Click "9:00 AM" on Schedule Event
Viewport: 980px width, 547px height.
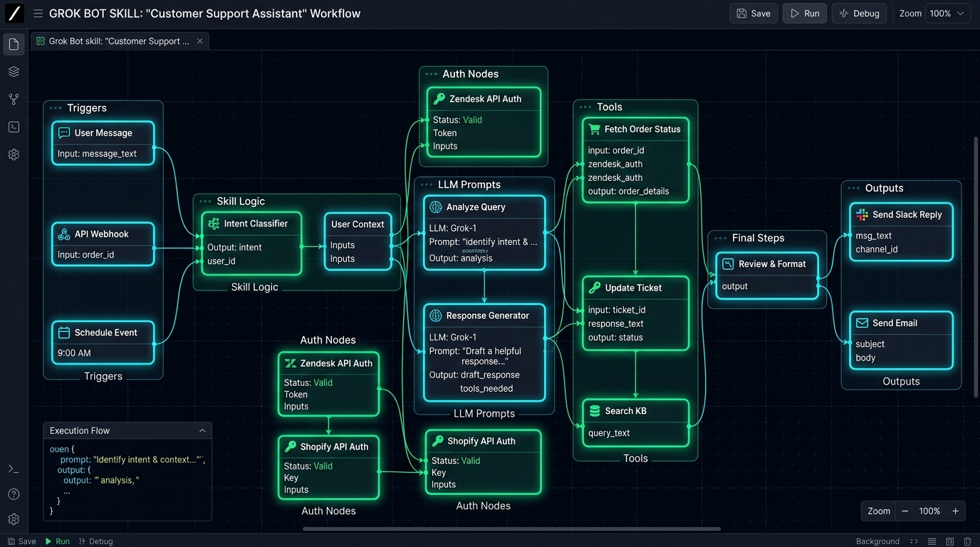point(74,353)
